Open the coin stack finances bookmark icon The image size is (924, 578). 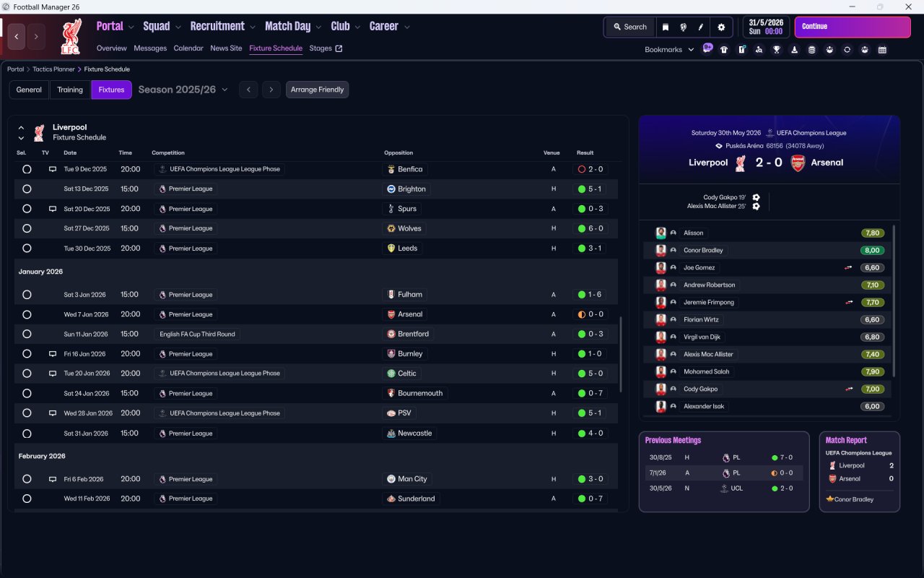pos(811,50)
